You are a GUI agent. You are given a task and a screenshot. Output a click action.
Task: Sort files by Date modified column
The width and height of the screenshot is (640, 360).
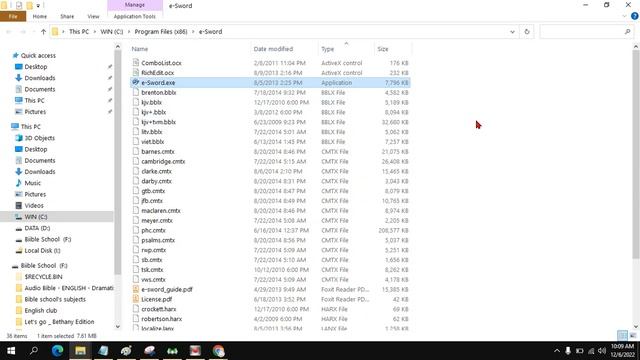273,49
